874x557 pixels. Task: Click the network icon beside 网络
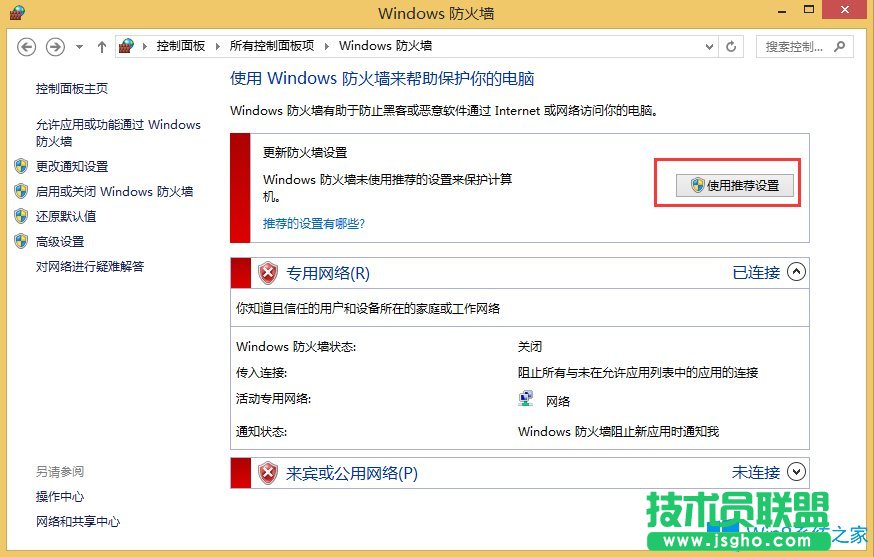(x=526, y=399)
